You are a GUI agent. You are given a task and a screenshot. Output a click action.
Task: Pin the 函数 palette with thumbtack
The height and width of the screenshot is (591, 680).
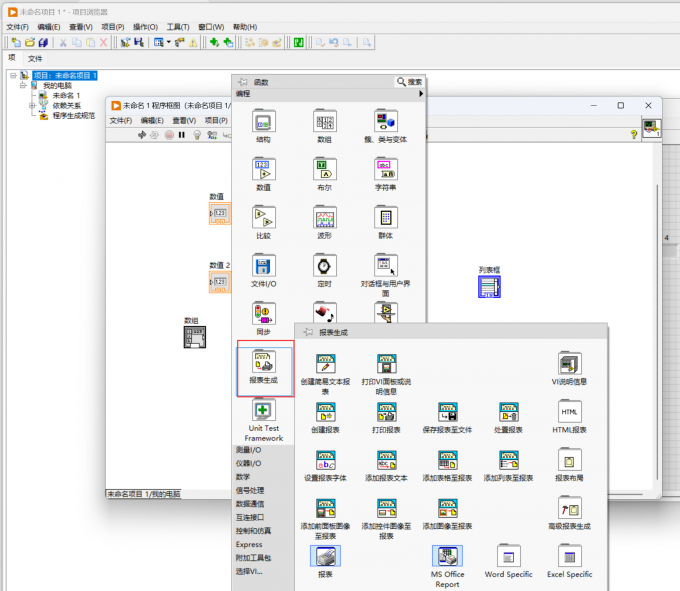click(243, 82)
